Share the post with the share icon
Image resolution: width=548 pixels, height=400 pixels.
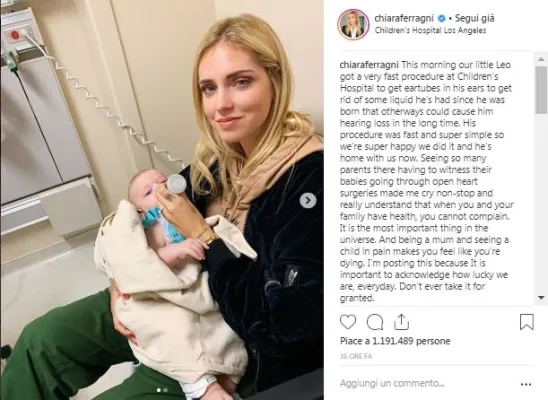point(401,321)
